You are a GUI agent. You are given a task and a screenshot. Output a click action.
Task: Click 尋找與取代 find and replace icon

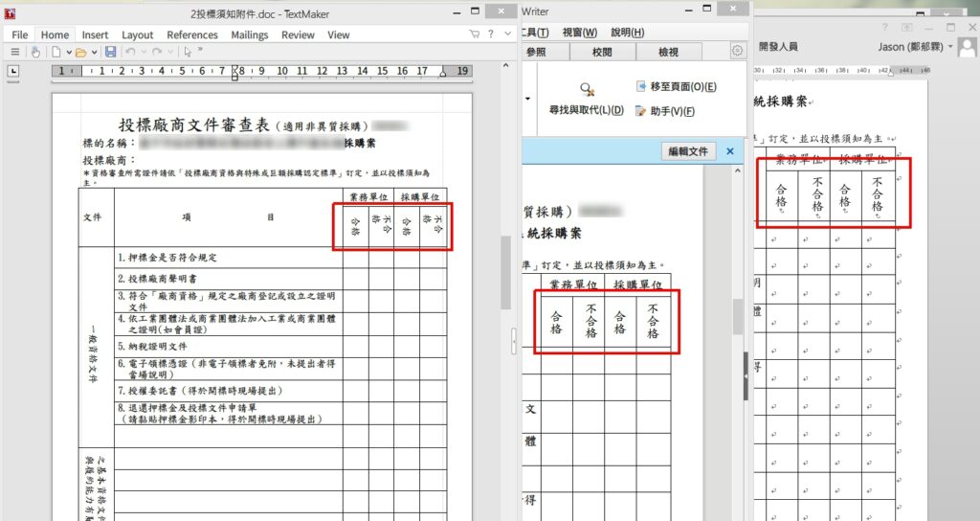pyautogui.click(x=587, y=89)
